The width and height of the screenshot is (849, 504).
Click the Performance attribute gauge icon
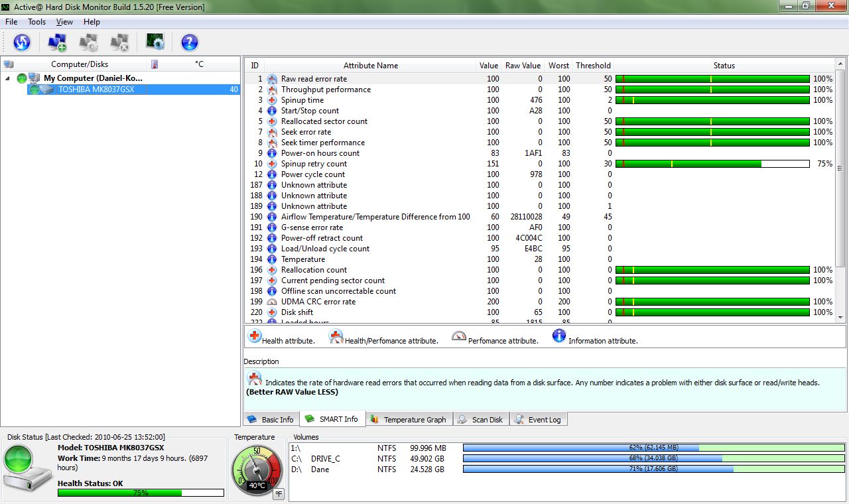click(460, 336)
